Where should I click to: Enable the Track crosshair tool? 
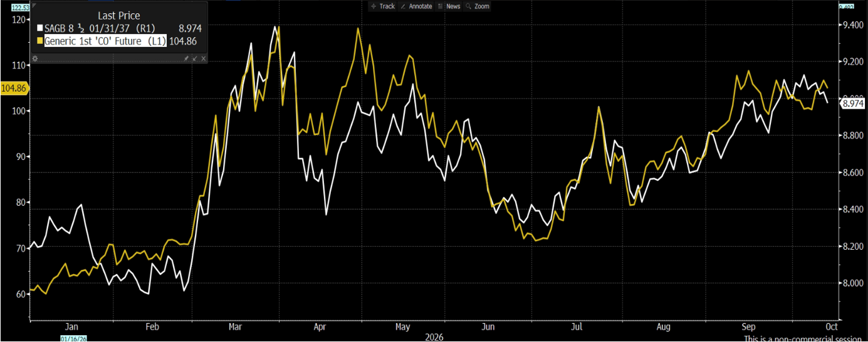(383, 6)
